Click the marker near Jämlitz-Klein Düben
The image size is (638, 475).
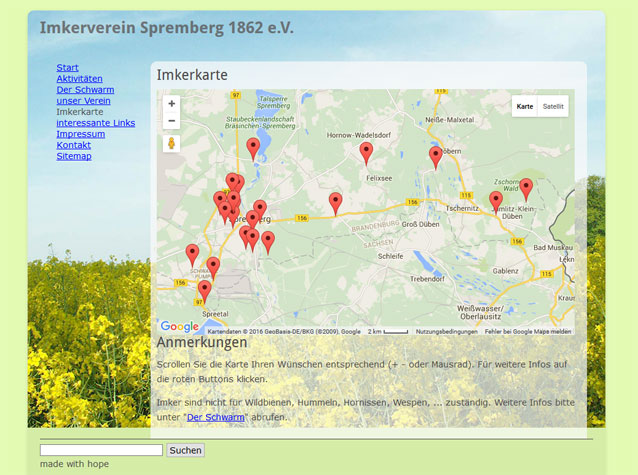(496, 201)
